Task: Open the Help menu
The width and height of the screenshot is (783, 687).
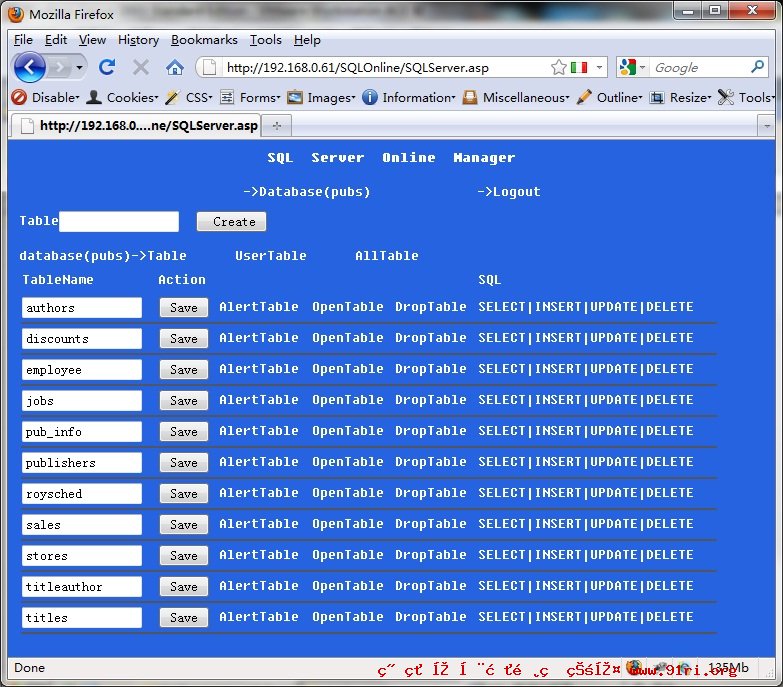Action: click(x=307, y=40)
